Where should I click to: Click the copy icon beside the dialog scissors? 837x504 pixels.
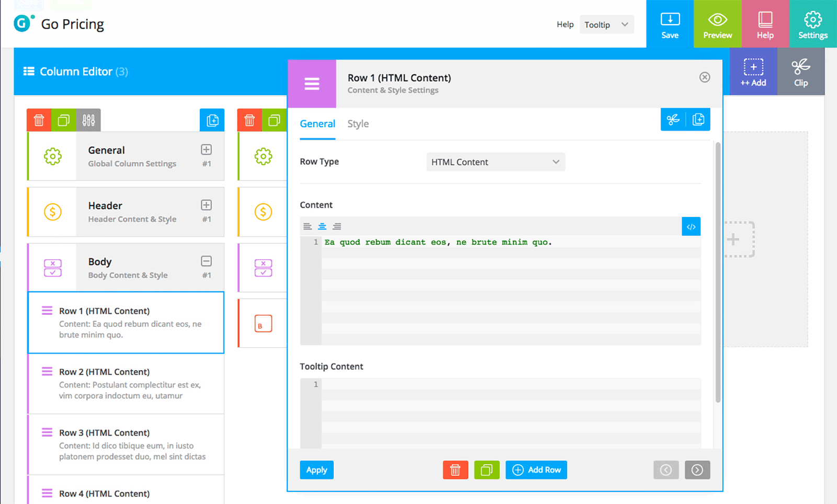(698, 120)
